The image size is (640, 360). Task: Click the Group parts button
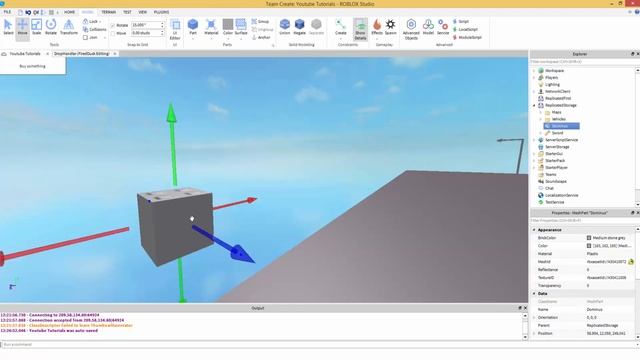point(260,21)
